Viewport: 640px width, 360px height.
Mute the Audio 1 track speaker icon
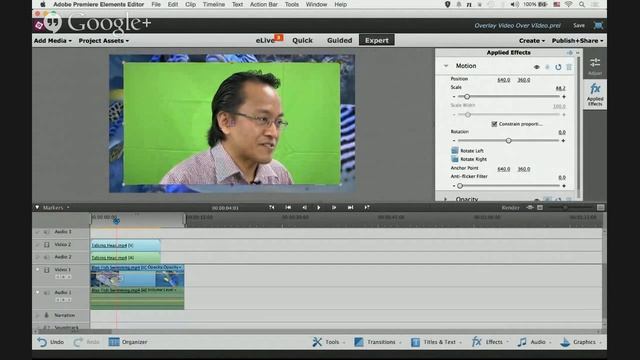coord(46,293)
